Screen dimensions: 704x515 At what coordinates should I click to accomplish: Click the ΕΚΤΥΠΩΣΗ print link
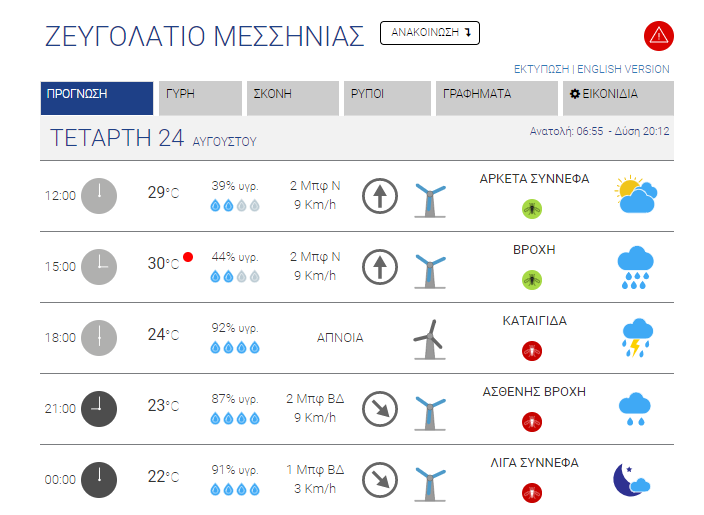(x=541, y=69)
